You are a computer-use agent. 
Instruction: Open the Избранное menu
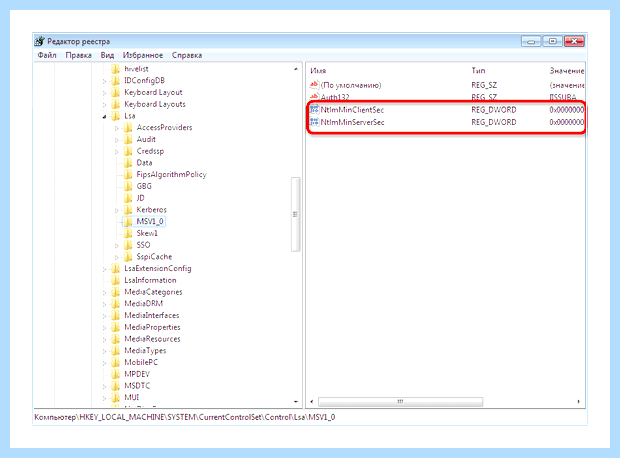point(143,55)
